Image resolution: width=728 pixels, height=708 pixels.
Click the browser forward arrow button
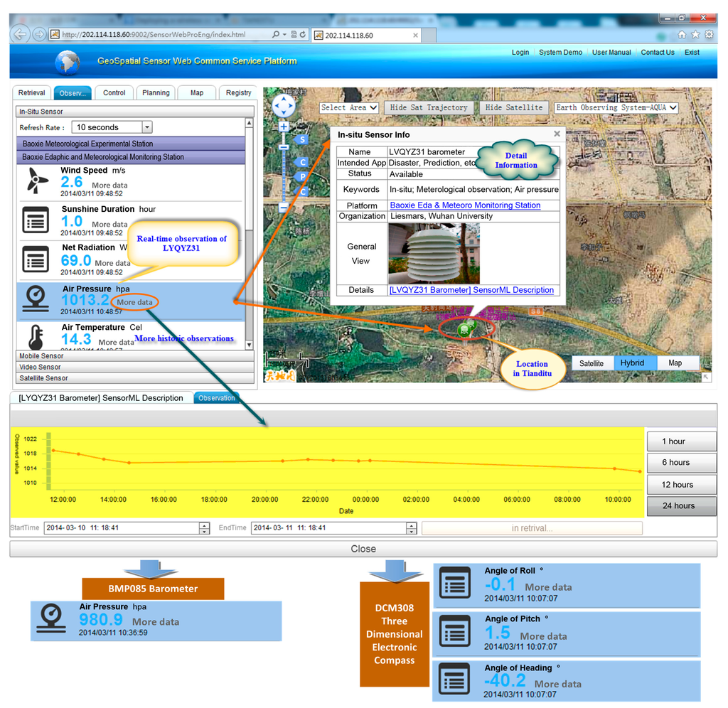click(x=40, y=34)
